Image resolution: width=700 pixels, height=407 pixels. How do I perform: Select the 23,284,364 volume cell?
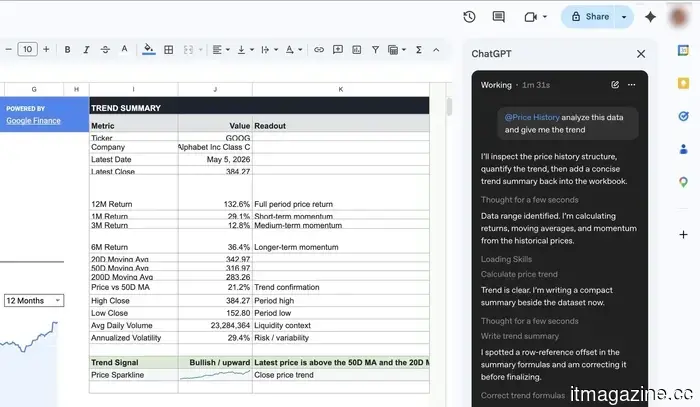215,325
